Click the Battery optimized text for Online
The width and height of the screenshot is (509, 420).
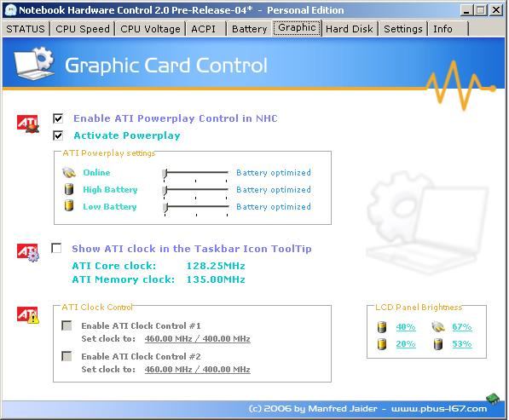coord(274,173)
